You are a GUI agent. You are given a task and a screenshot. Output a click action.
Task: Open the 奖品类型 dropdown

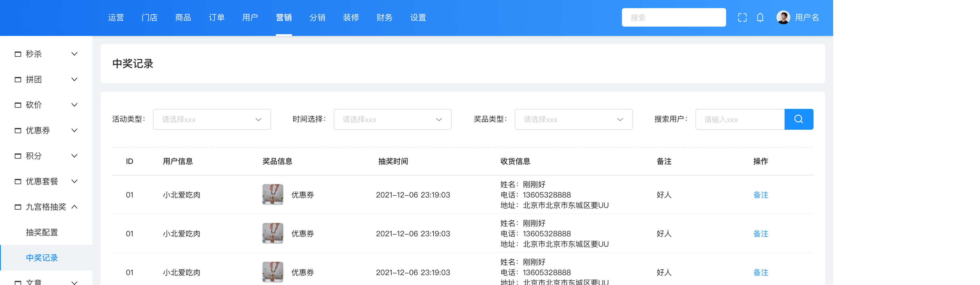click(x=573, y=119)
